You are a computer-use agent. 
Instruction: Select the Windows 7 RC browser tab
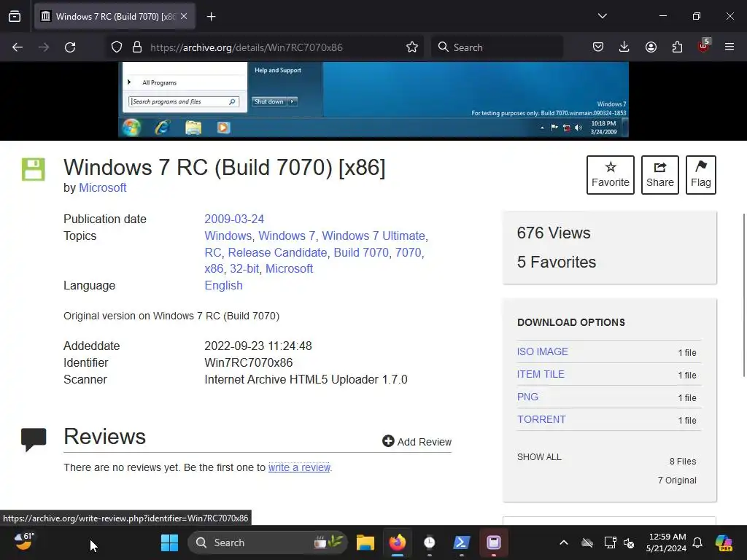tap(115, 16)
